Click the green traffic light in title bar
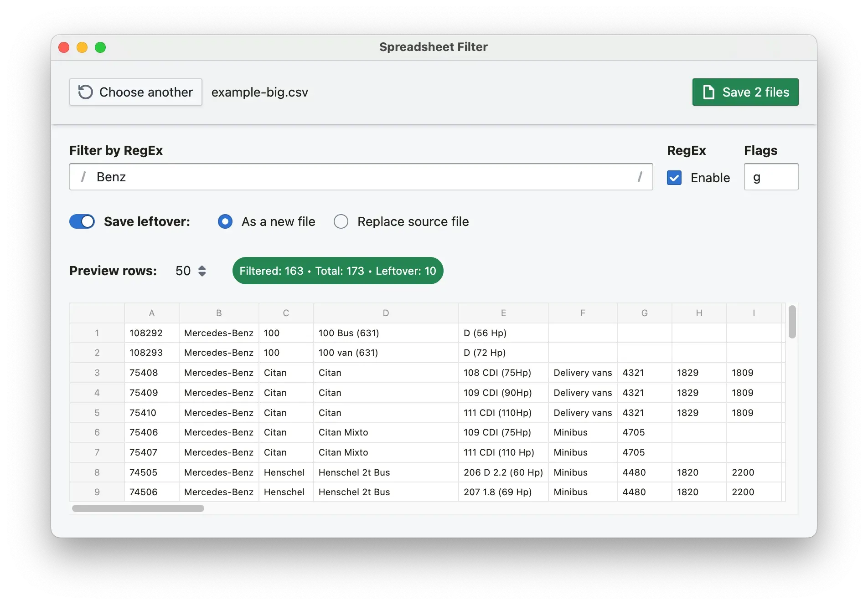The height and width of the screenshot is (605, 868). coord(100,47)
